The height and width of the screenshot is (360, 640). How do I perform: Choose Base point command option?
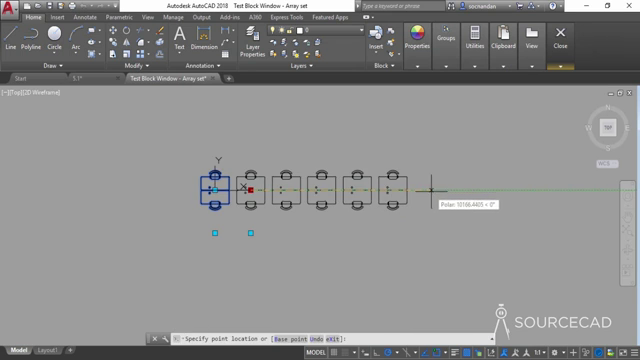point(290,339)
